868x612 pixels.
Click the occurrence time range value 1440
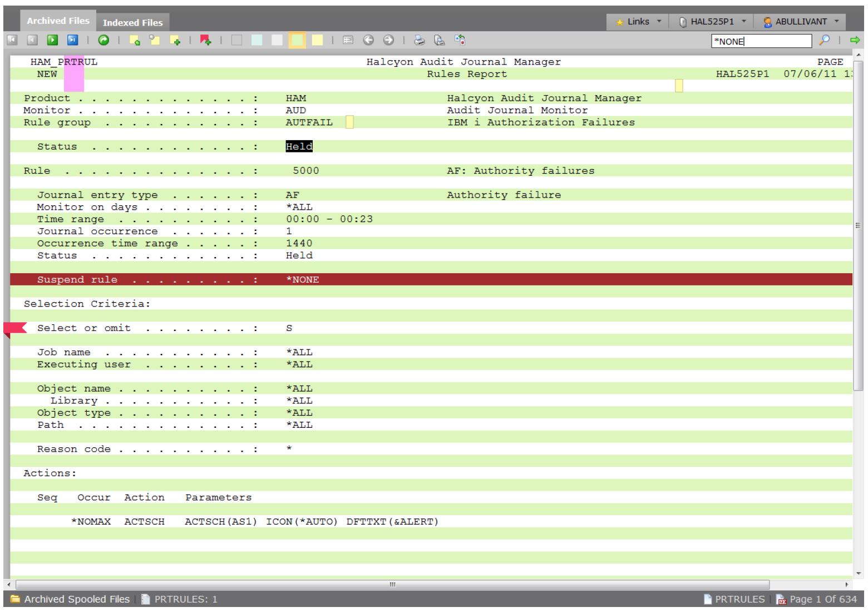pyautogui.click(x=299, y=243)
